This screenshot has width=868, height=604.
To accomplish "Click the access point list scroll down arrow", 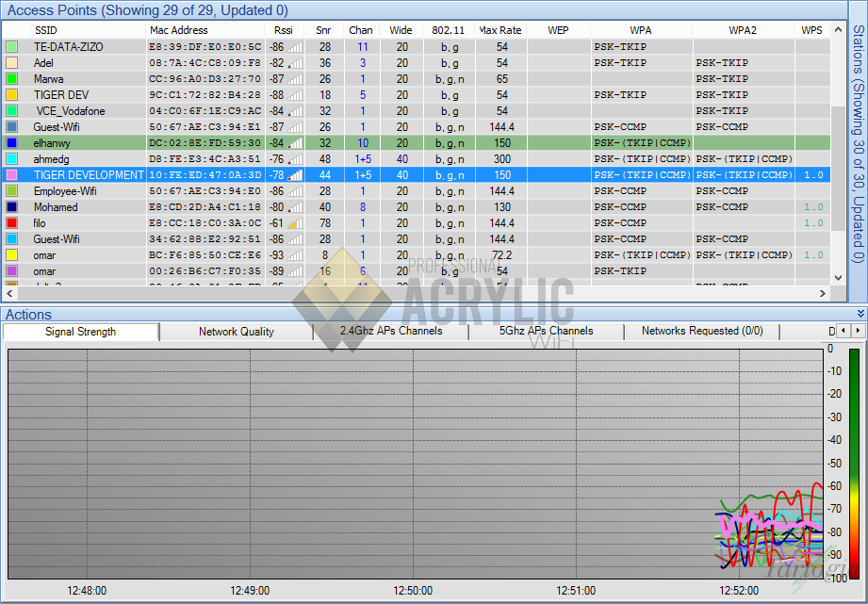I will (838, 278).
